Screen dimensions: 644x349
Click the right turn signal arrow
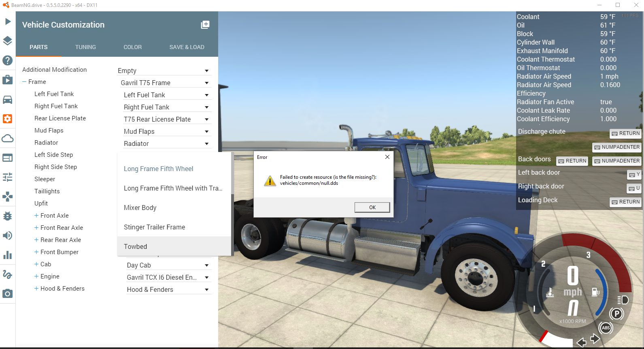click(x=595, y=338)
